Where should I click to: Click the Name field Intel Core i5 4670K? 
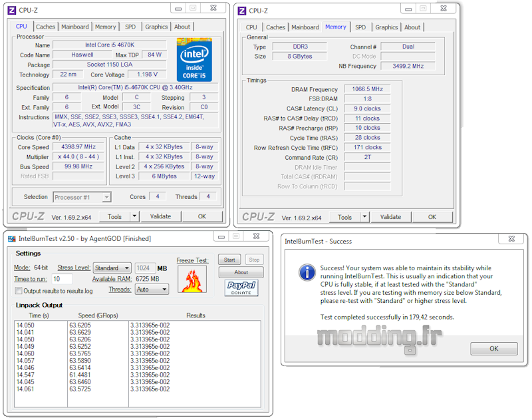click(110, 45)
